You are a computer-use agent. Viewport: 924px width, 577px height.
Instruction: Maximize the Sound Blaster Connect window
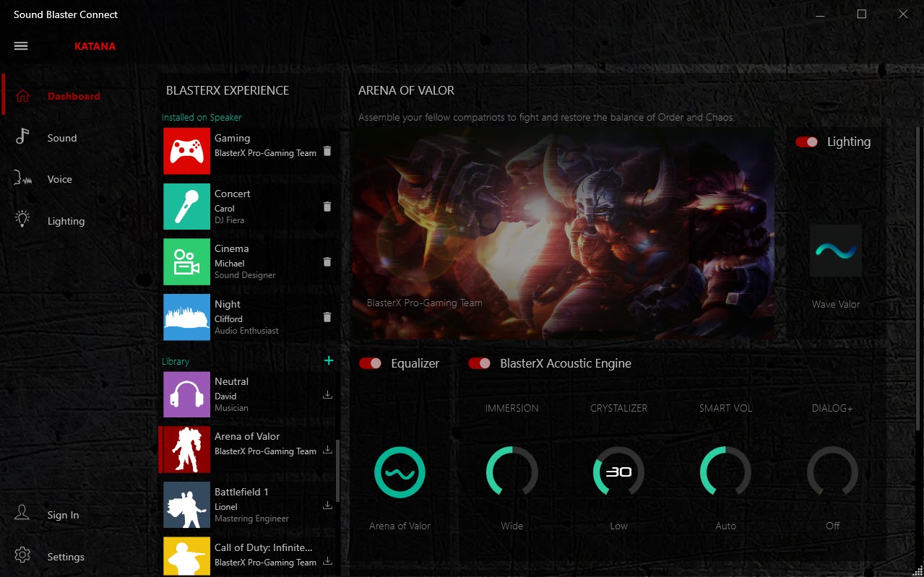(x=862, y=14)
